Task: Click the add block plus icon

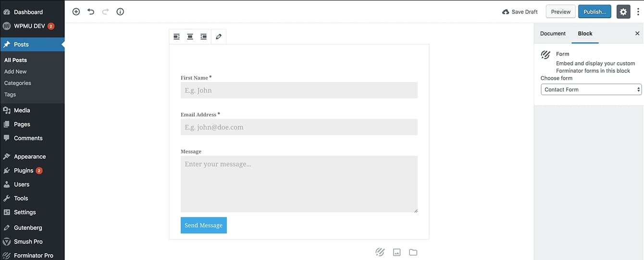Action: (76, 12)
